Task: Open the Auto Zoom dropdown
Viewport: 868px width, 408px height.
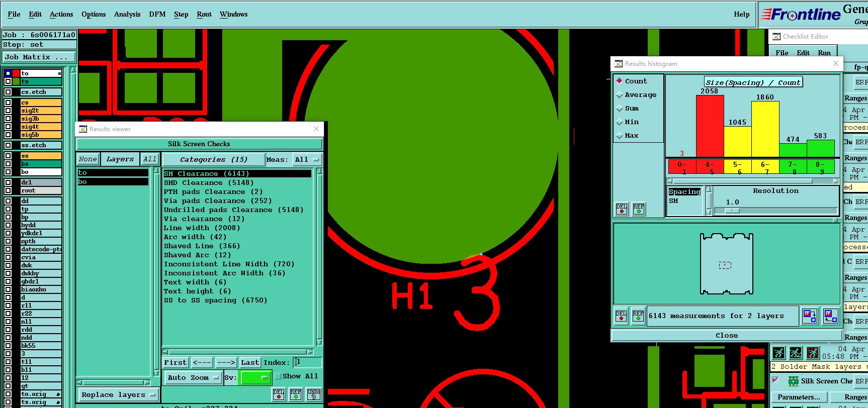Action: pos(193,377)
